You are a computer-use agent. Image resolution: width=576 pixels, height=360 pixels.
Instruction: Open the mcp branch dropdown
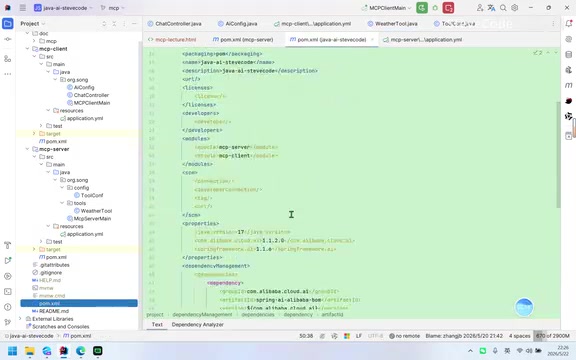pyautogui.click(x=113, y=8)
